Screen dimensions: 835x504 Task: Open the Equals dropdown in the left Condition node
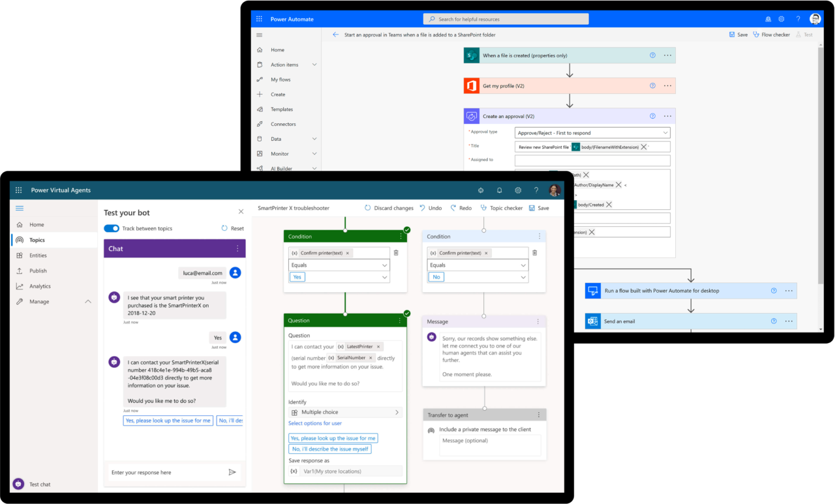[339, 265]
